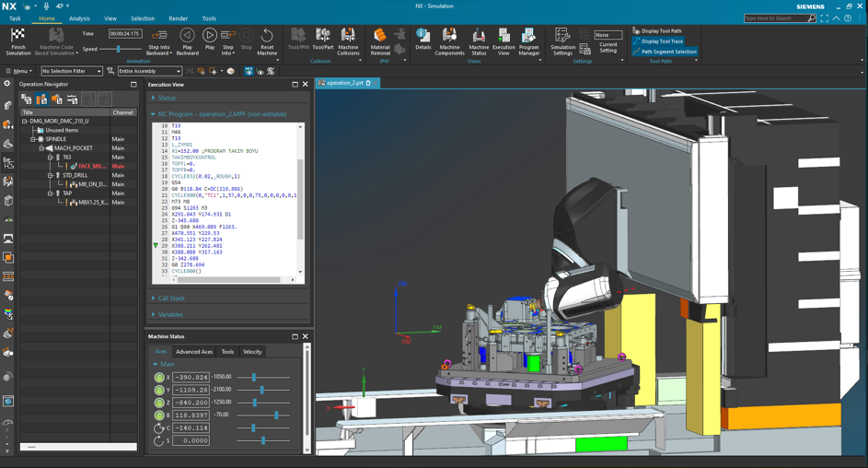Select the FACE_MIL operation in the navigator
Image resolution: width=868 pixels, height=468 pixels.
coord(92,166)
